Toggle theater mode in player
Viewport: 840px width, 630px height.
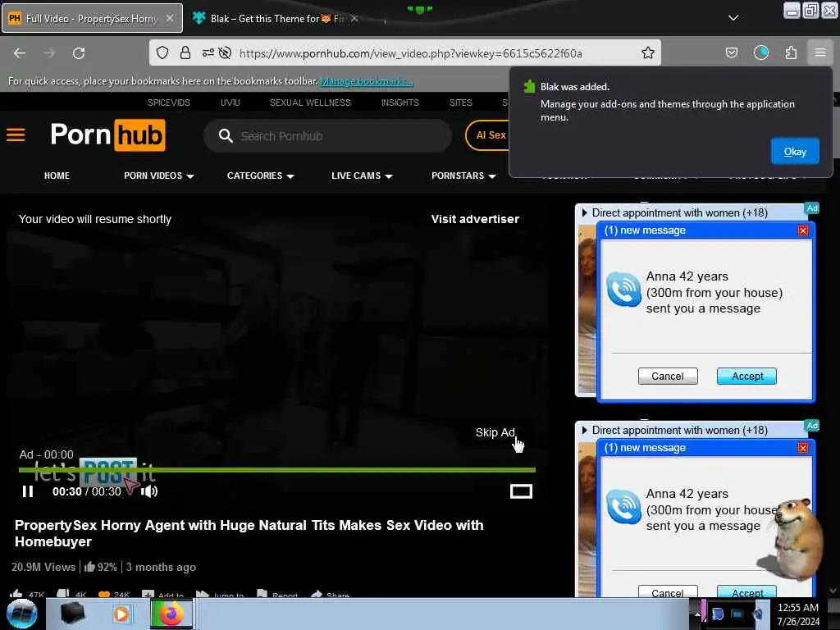(x=521, y=491)
